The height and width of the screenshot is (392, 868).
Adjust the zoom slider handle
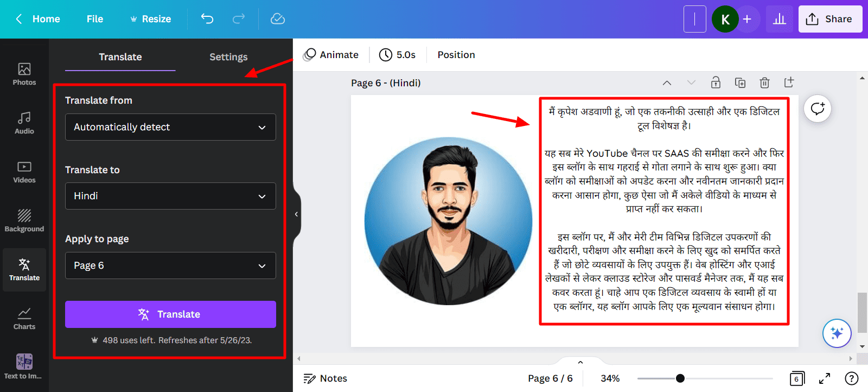(680, 378)
